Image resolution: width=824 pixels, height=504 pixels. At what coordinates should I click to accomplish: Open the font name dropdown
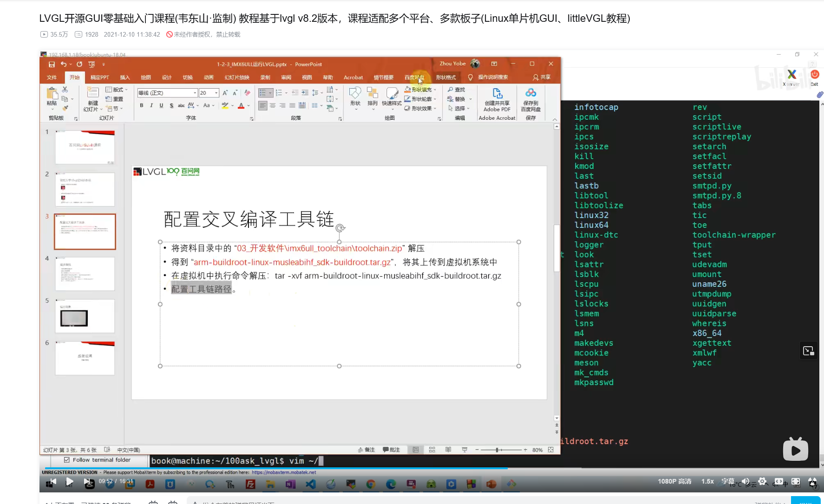(x=195, y=93)
